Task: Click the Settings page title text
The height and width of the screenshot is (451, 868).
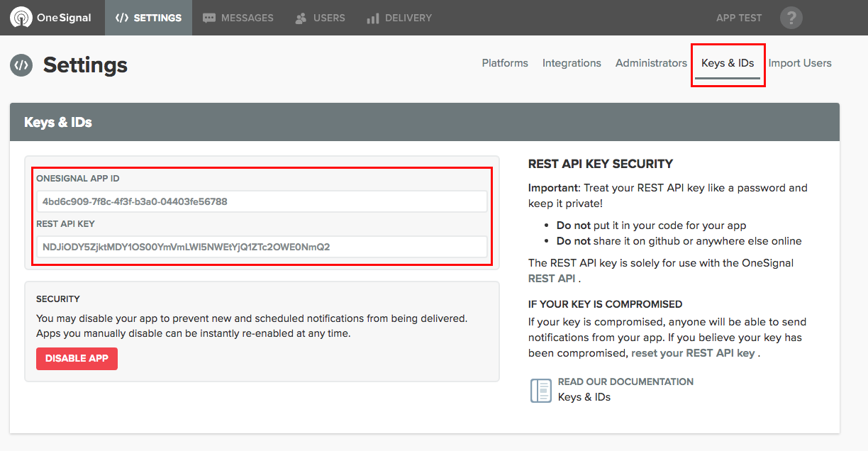Action: coord(85,65)
